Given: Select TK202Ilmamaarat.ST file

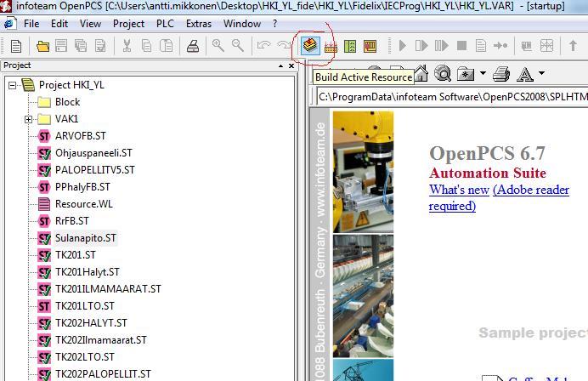Looking at the screenshot, I should (101, 340).
